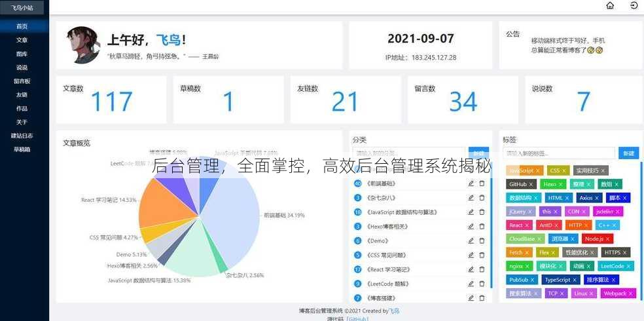This screenshot has width=644, height=321.
Task: Delete the Demo category
Action: [482, 241]
